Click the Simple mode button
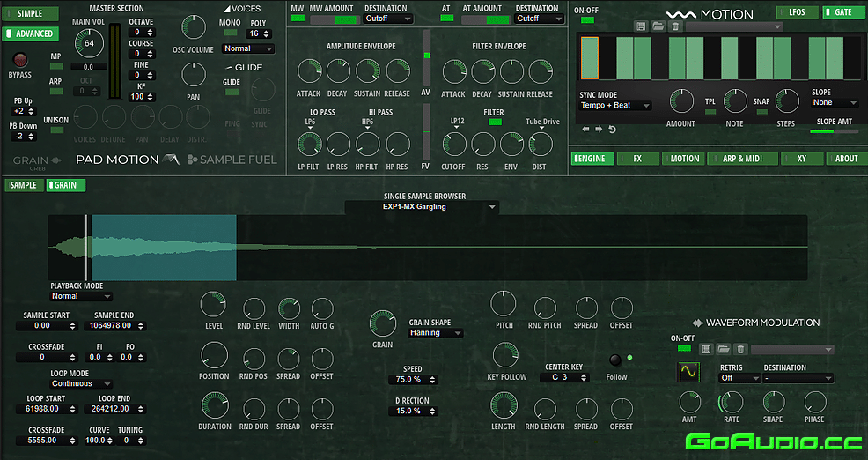The image size is (868, 460). [x=31, y=13]
